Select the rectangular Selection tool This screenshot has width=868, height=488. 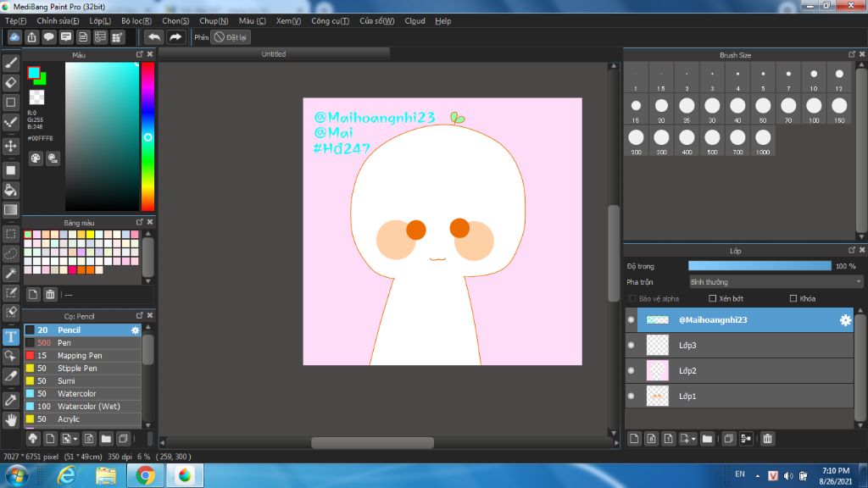(10, 234)
